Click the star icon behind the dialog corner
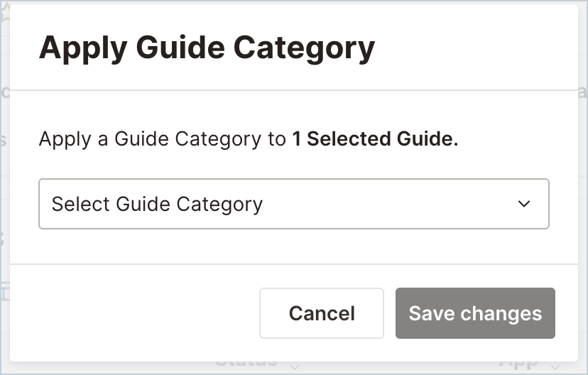 (x=4, y=13)
